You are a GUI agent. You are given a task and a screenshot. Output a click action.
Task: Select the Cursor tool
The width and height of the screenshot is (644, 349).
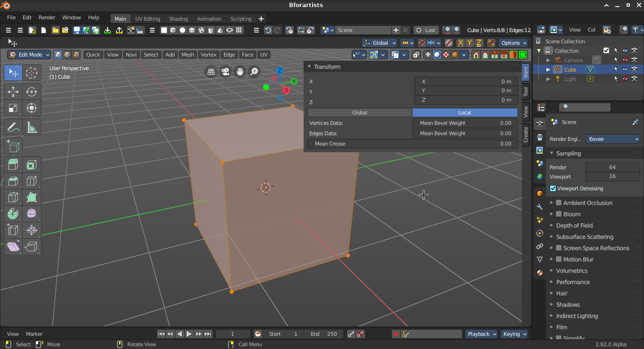point(32,73)
